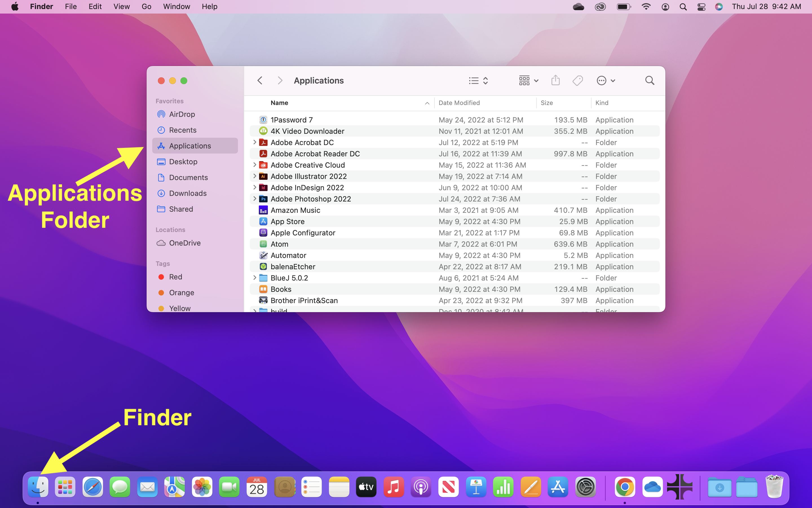The image size is (812, 508).
Task: Open Launchpad from the Dock
Action: click(x=65, y=487)
